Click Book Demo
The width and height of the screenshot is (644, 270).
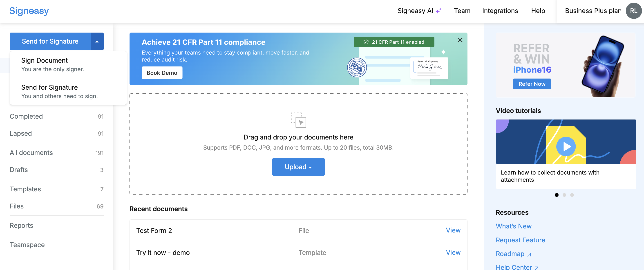coord(162,73)
